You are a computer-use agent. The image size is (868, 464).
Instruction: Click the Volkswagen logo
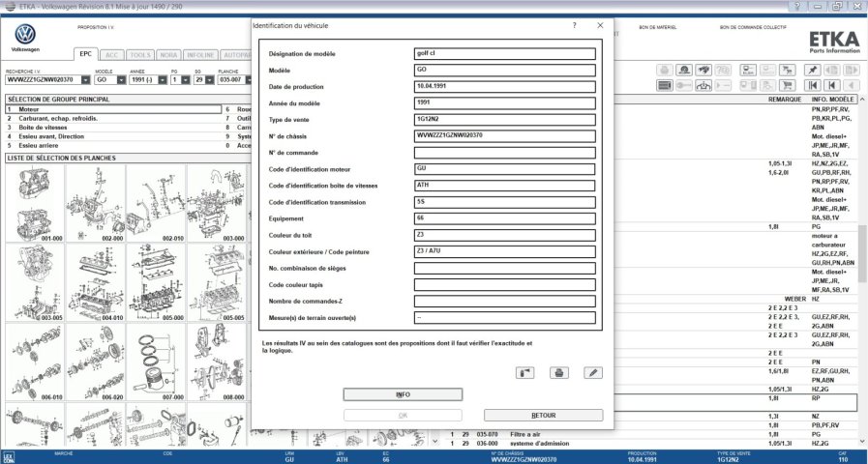(25, 34)
